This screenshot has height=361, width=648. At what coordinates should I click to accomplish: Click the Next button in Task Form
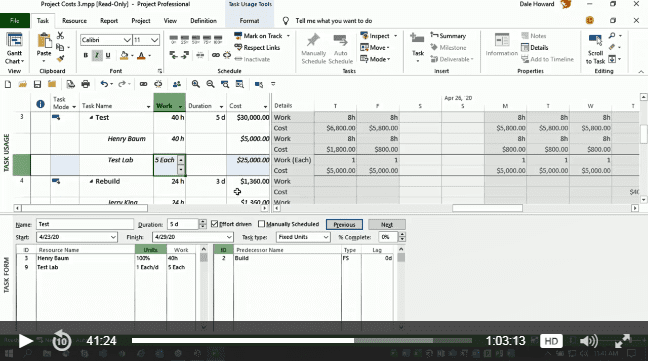387,225
